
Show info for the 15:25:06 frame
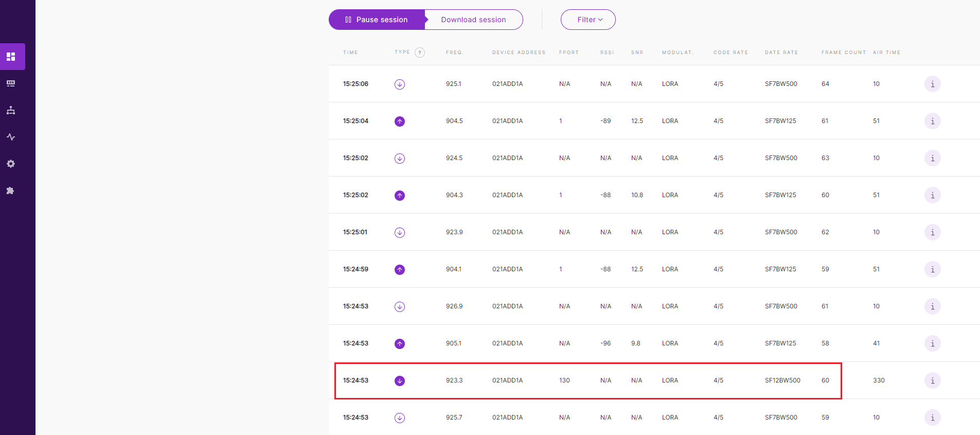click(932, 84)
